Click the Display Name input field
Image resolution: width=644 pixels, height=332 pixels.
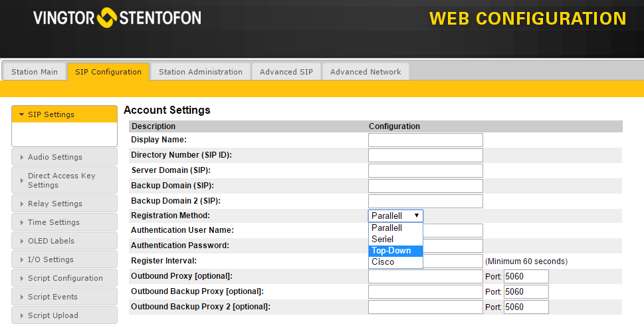425,140
